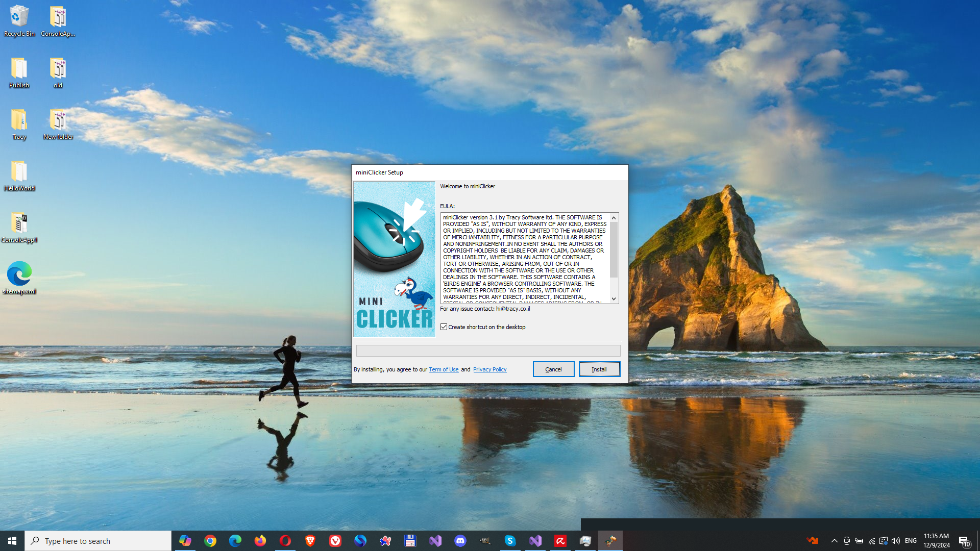Click the Install button

tap(599, 369)
